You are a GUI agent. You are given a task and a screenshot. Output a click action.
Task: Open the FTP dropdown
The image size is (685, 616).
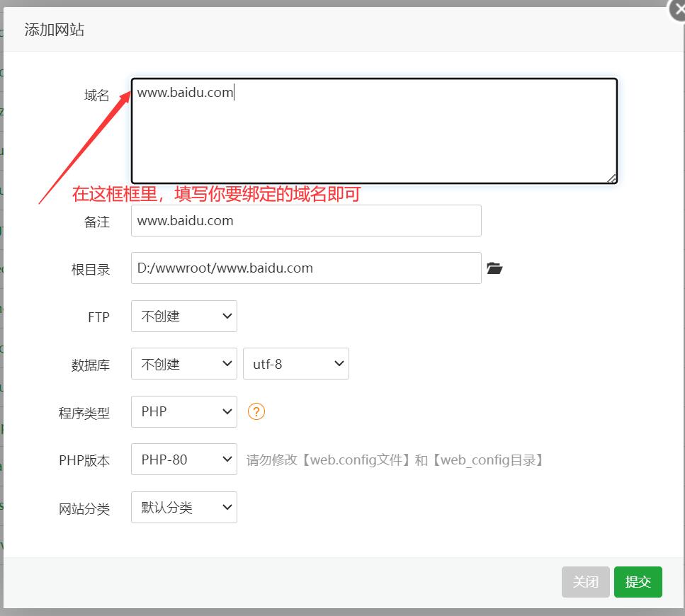[184, 316]
